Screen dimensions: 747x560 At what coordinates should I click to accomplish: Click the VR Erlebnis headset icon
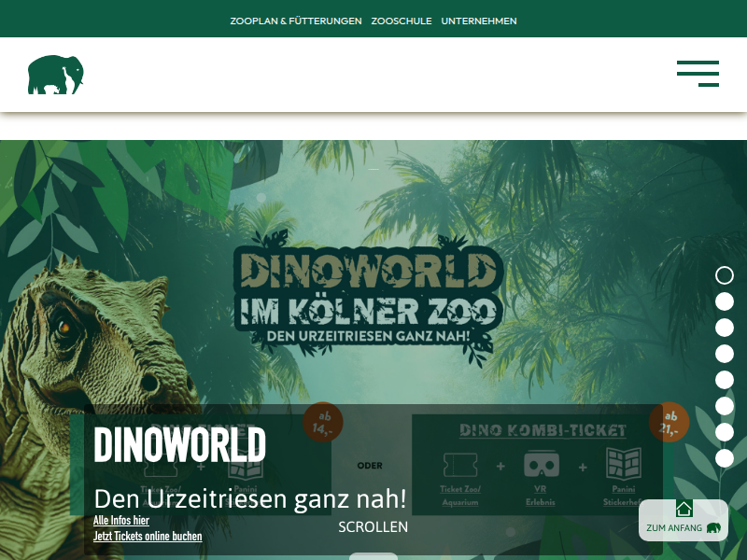[x=539, y=465]
